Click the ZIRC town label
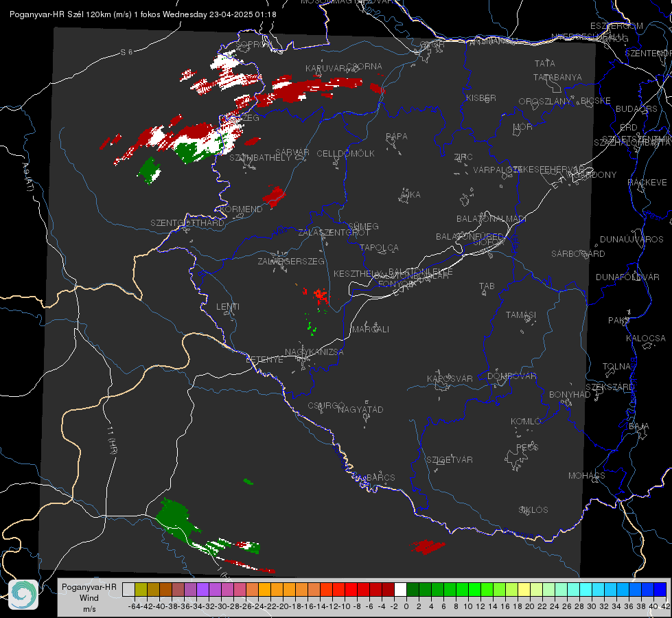Screen dimensions: 672x618 (463, 157)
